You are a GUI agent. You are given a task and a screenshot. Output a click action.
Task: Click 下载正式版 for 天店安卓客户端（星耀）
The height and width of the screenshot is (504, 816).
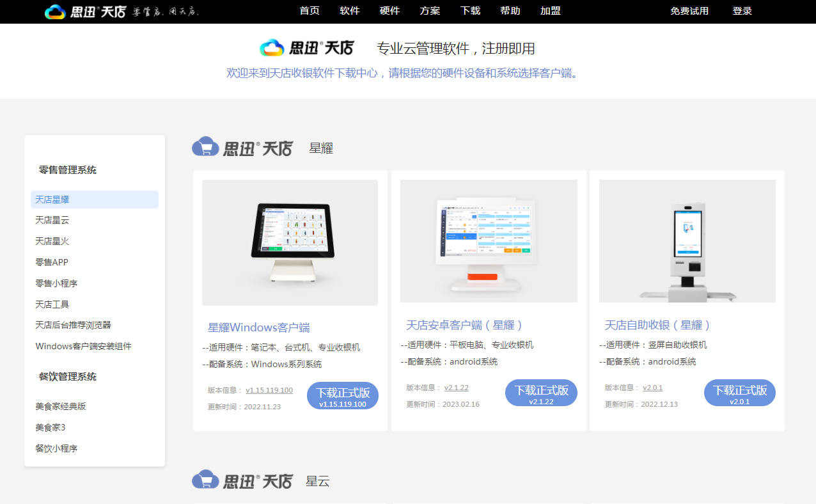(541, 393)
